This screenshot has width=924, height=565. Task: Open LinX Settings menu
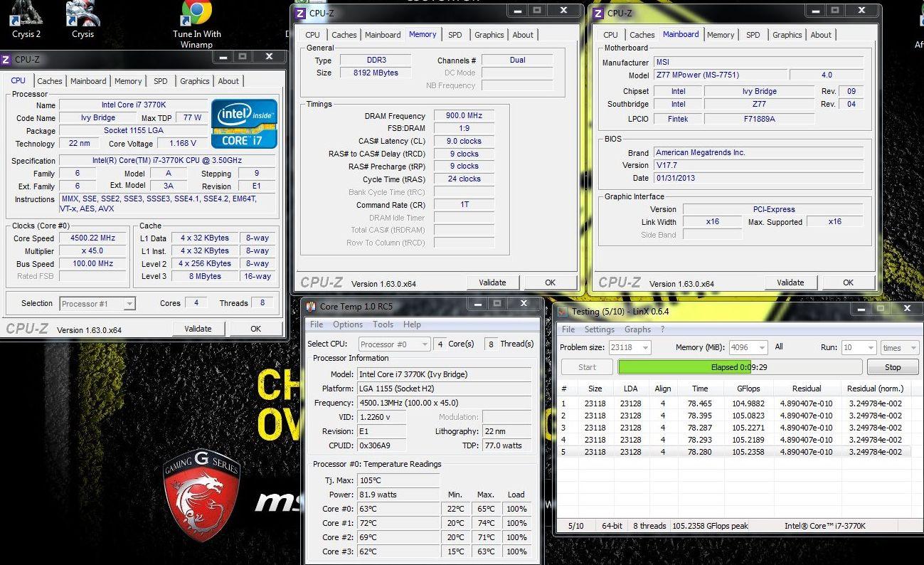click(x=600, y=329)
